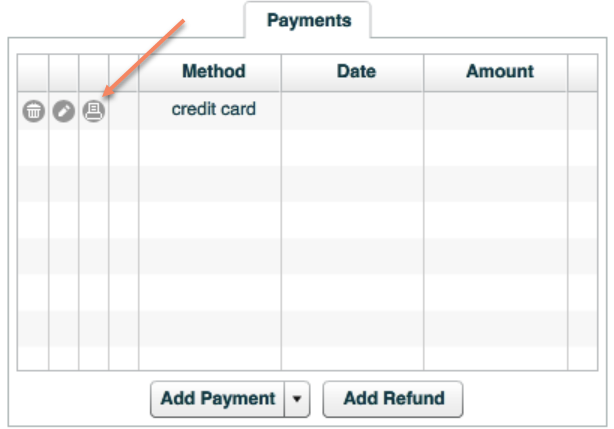Click narrow blank header cell left of Method
The image size is (614, 429).
(124, 72)
